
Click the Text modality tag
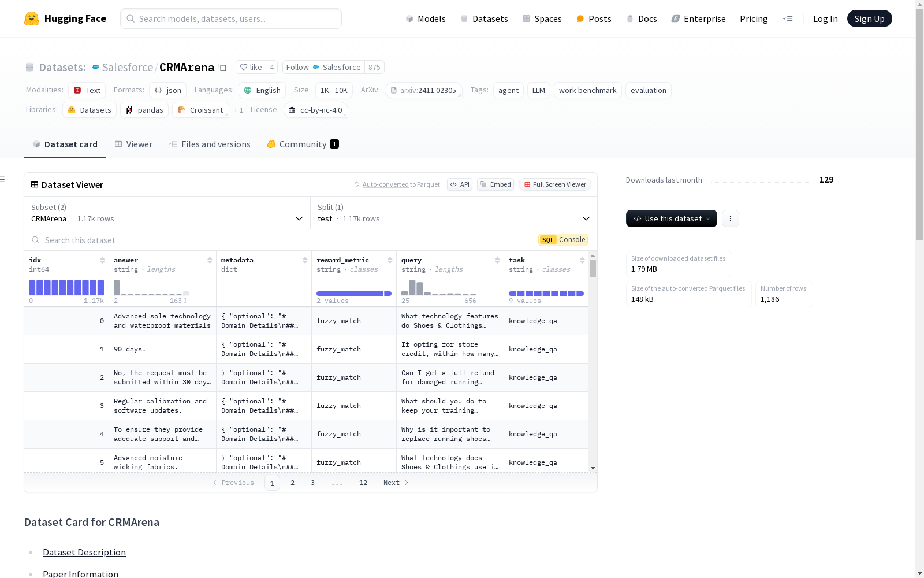click(87, 90)
